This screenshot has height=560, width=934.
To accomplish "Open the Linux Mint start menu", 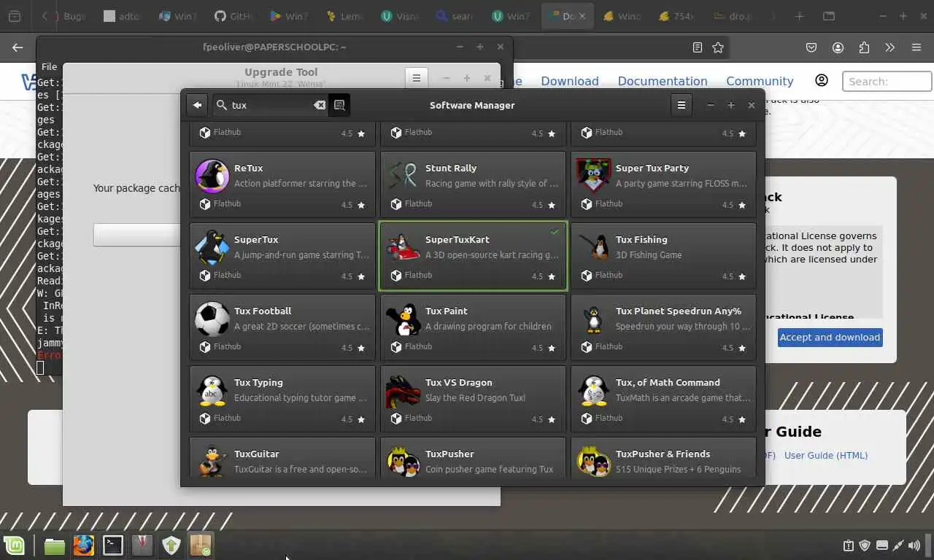I will coord(14,545).
